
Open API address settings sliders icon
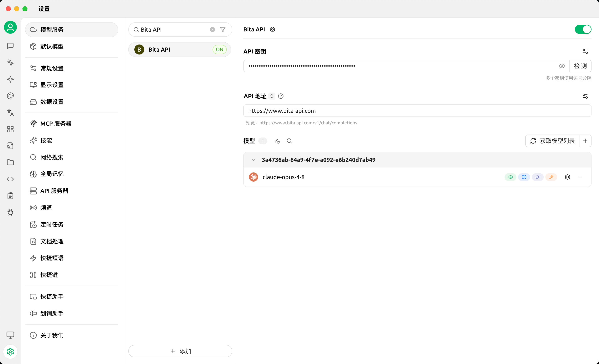[x=585, y=96]
